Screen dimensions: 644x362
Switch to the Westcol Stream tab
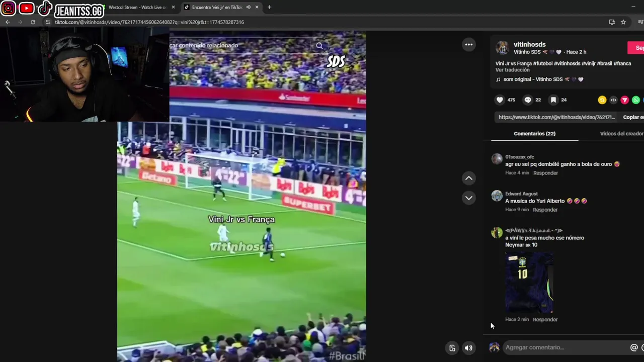137,7
